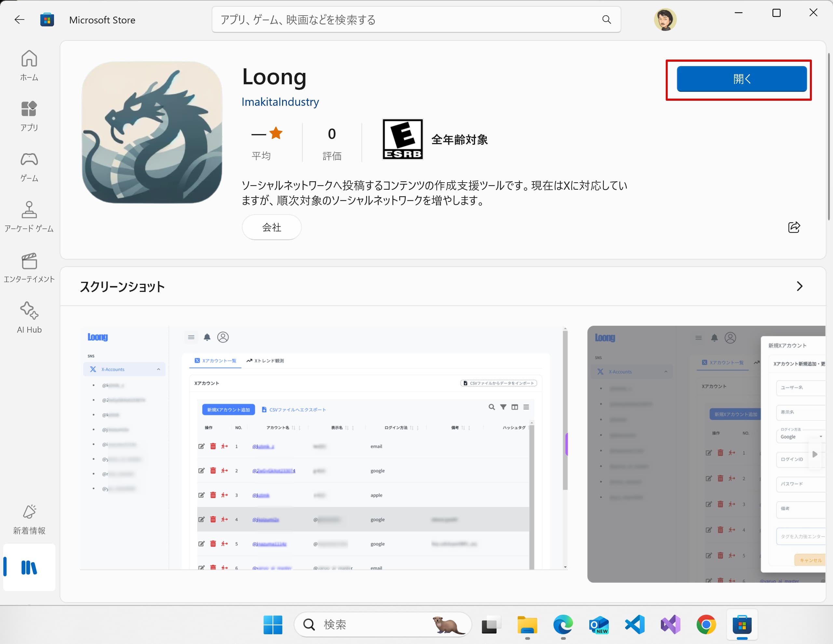Open the アプリ section
Viewport: 833px width, 644px height.
29,116
